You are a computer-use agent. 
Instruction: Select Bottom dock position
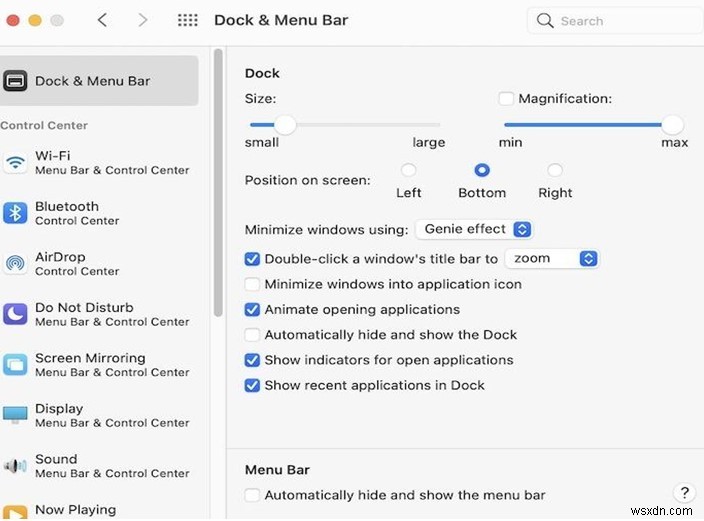(482, 170)
